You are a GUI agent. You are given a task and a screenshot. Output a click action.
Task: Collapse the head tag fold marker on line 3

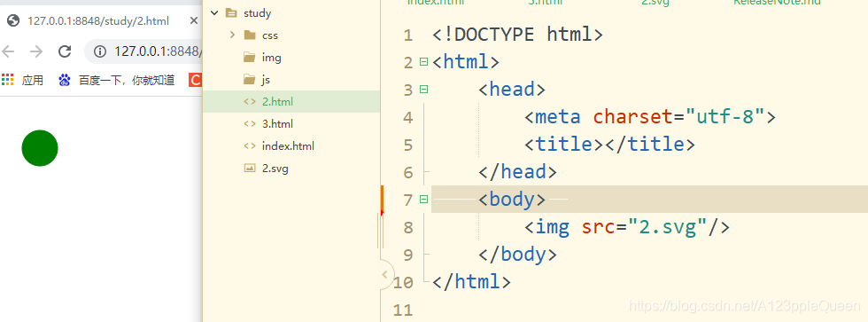click(424, 89)
